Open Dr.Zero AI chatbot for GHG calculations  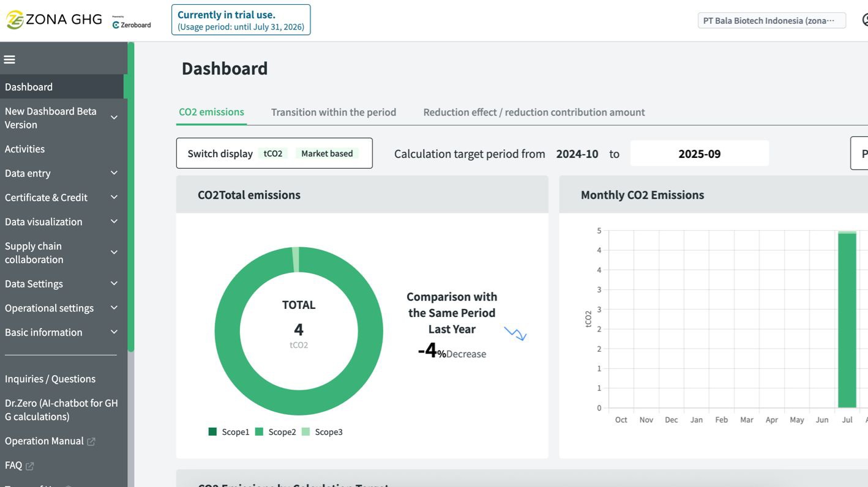[61, 409]
